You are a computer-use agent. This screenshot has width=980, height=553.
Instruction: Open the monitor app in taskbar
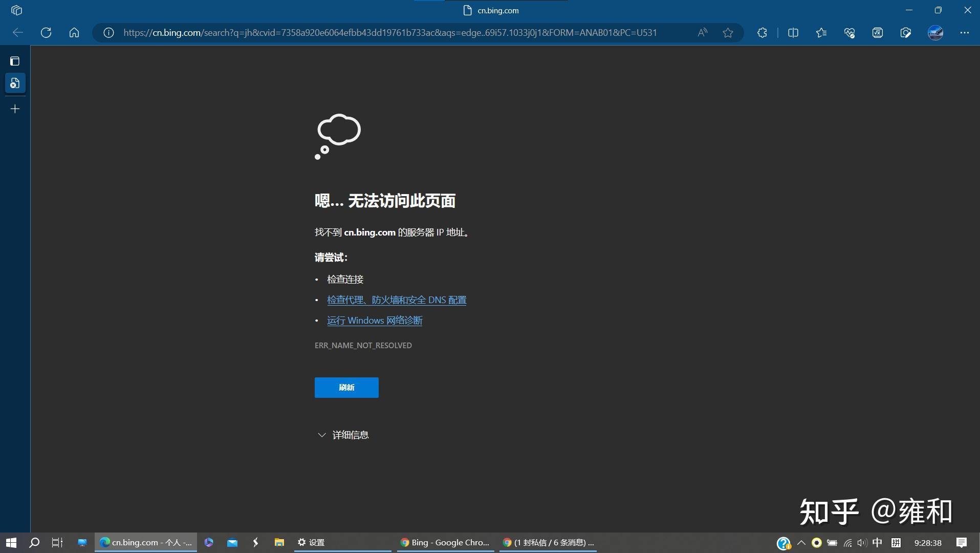click(82, 543)
